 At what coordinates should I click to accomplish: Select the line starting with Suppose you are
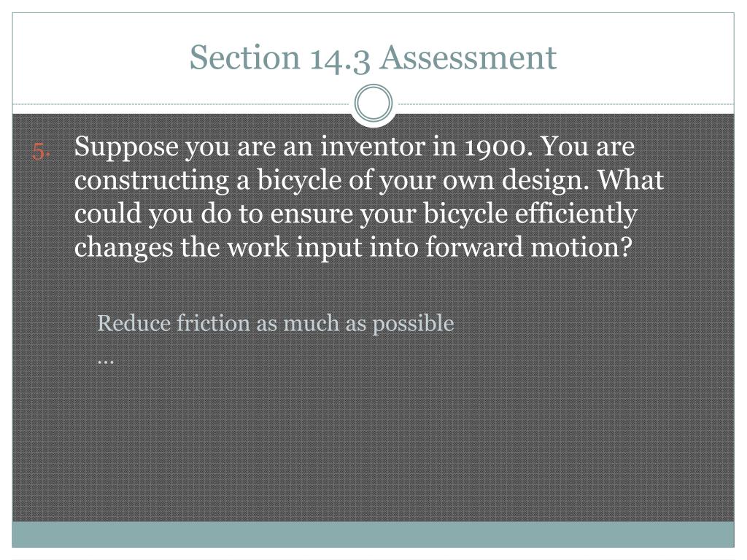click(x=355, y=147)
